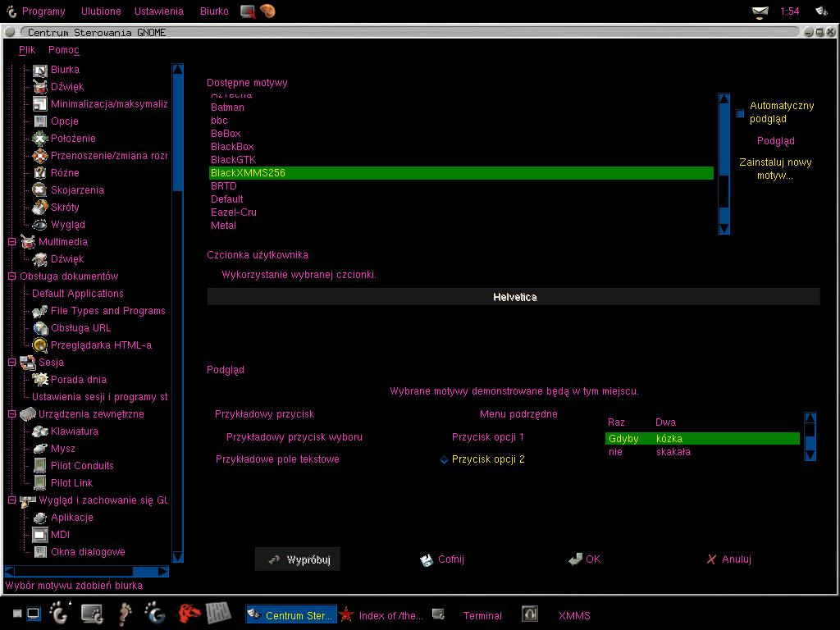
Task: Open Mysz mouse settings icon
Action: 39,449
